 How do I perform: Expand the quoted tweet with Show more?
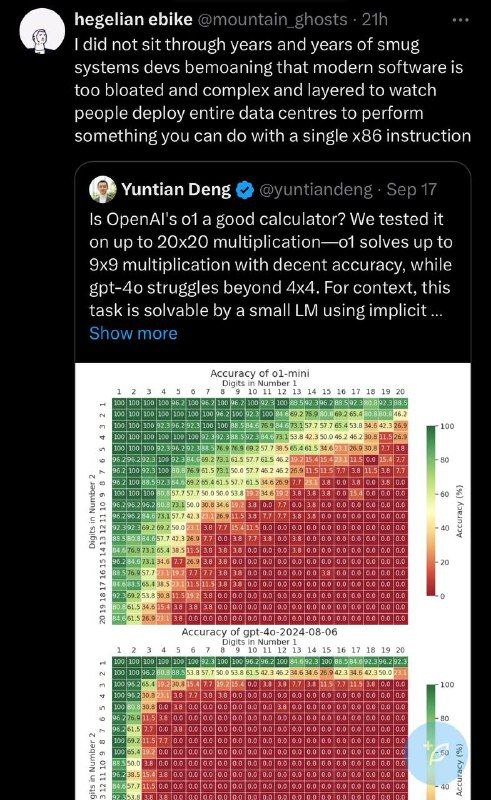click(x=133, y=333)
